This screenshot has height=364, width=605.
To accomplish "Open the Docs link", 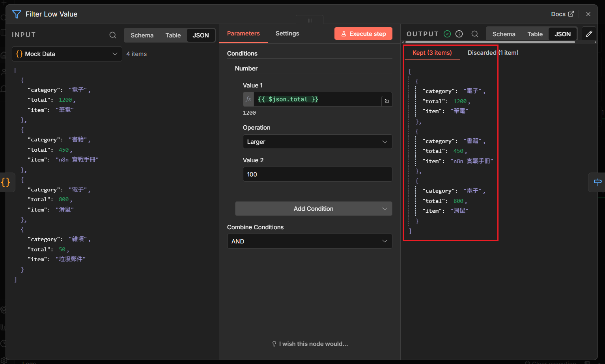I will [x=562, y=14].
